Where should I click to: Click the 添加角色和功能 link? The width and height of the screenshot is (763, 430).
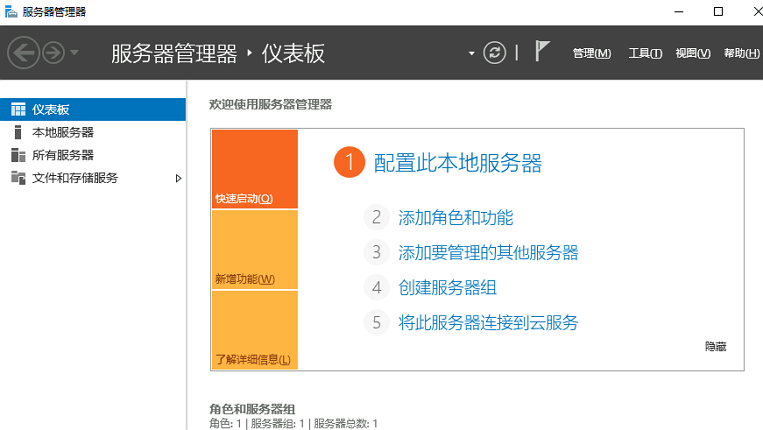point(455,217)
